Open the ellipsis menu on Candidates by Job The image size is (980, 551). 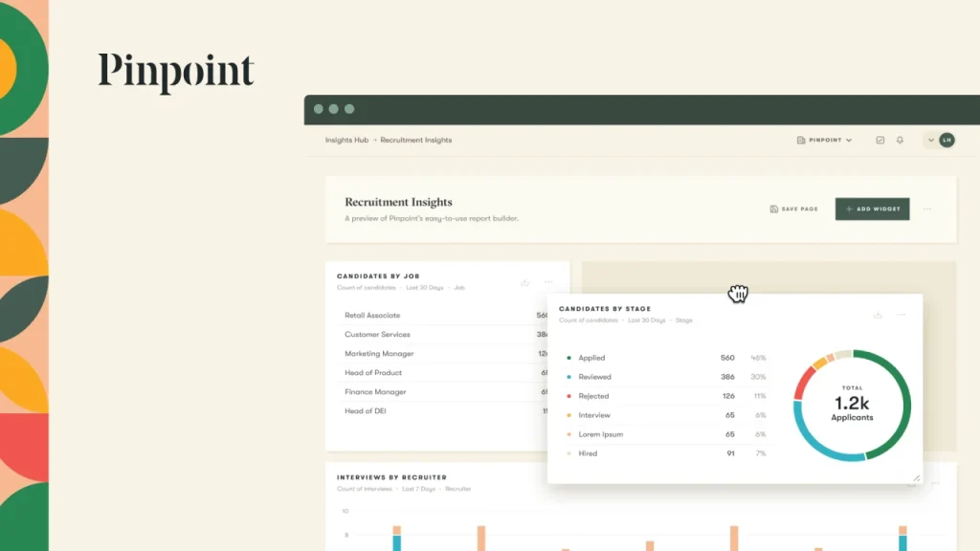(x=547, y=283)
